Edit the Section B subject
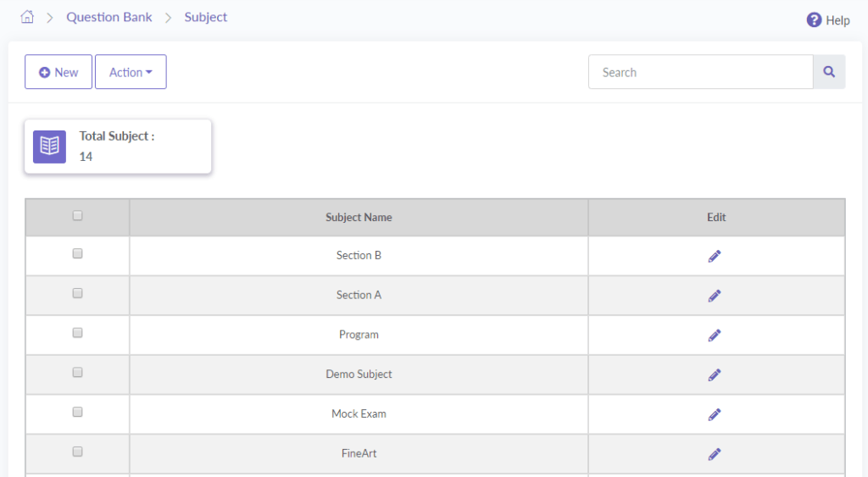Image resolution: width=868 pixels, height=477 pixels. point(715,256)
